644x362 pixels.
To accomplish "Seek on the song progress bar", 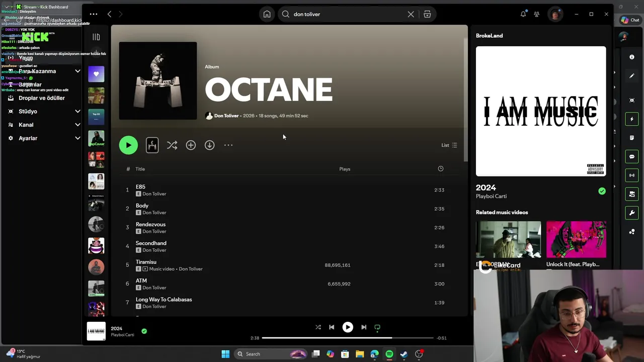I will pyautogui.click(x=348, y=338).
